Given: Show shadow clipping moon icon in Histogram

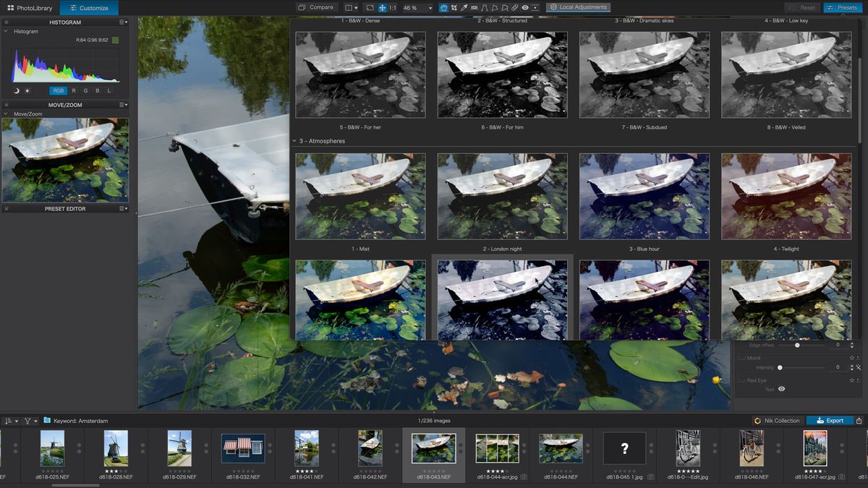Looking at the screenshot, I should coord(16,90).
